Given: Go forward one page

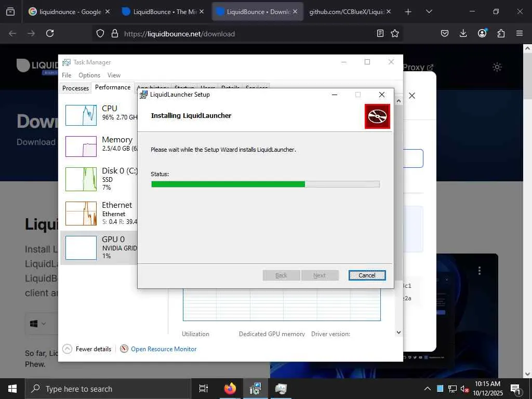Looking at the screenshot, I should [31, 33].
